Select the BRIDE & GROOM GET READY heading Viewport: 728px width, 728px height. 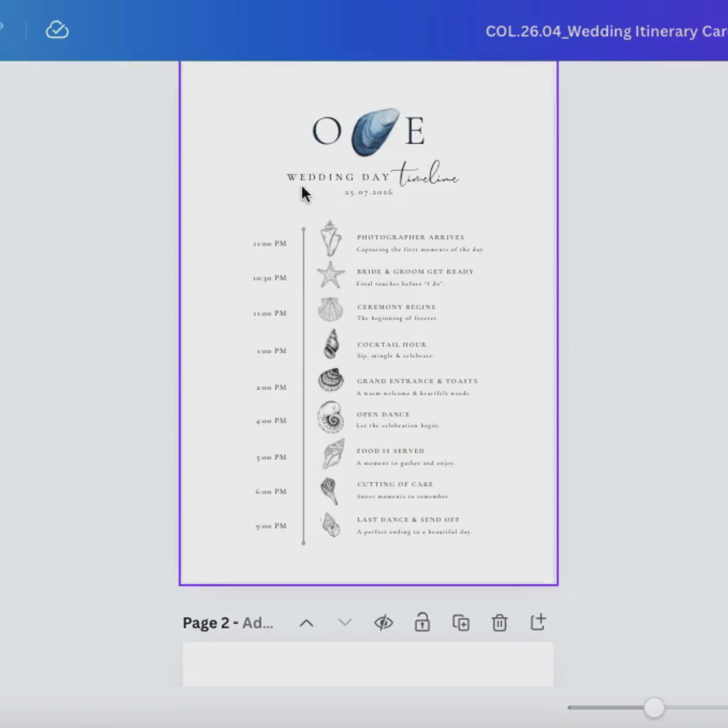tap(415, 271)
